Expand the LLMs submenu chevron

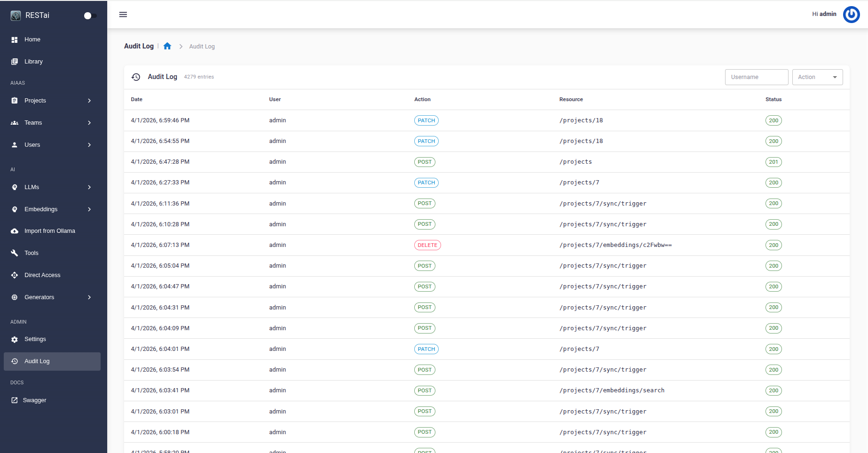coord(89,187)
